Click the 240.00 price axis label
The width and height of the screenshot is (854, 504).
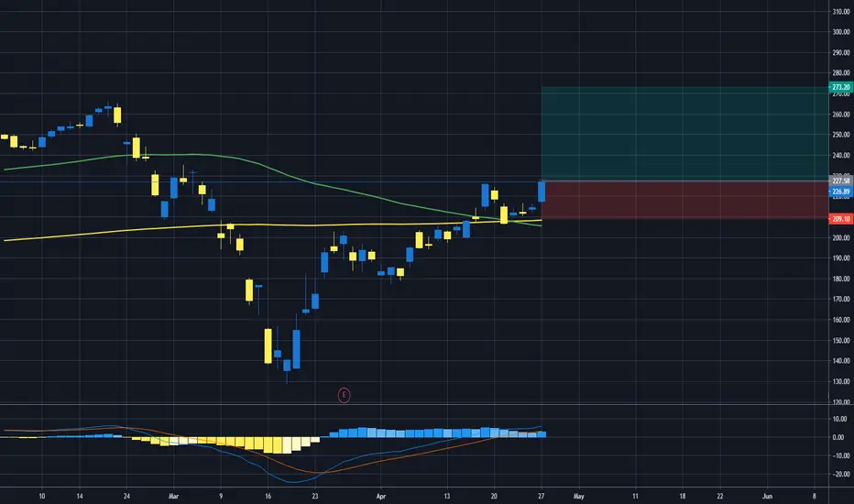[841, 155]
